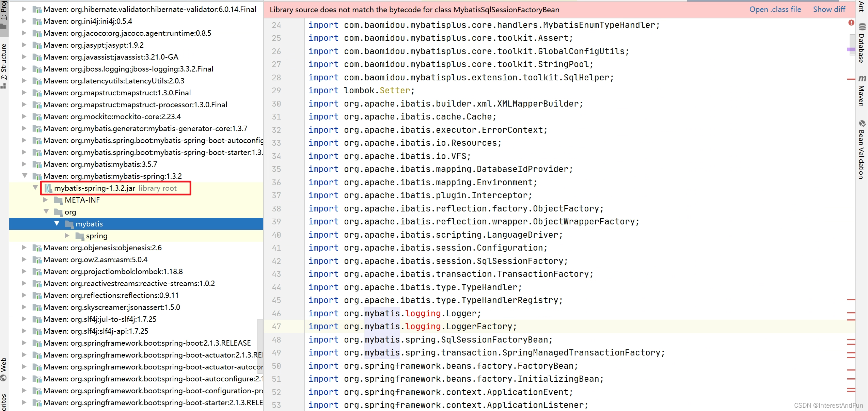Click the error stripe mark beside line 46
The height and width of the screenshot is (411, 868).
coord(851,313)
